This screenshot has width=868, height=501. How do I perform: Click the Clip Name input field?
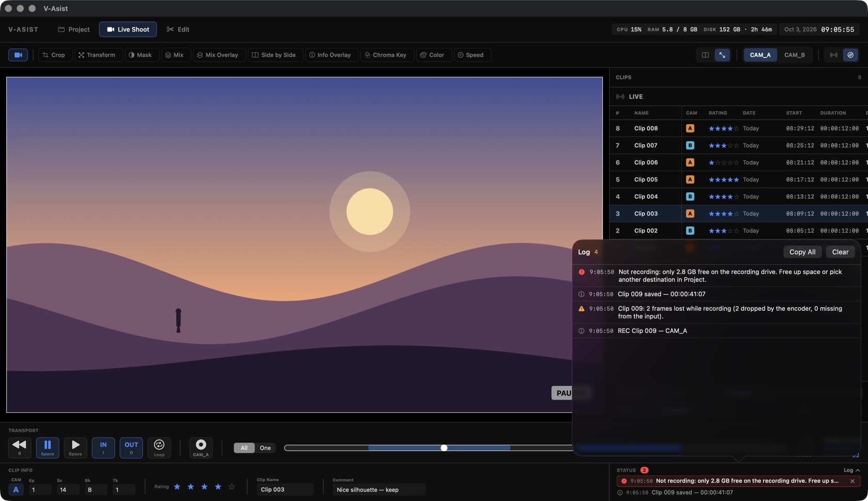285,490
